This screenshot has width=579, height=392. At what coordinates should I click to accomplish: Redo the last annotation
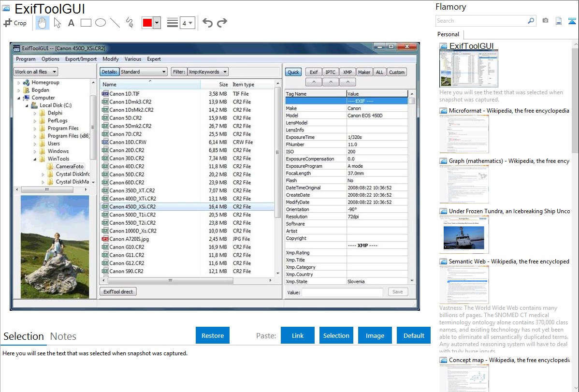(222, 23)
